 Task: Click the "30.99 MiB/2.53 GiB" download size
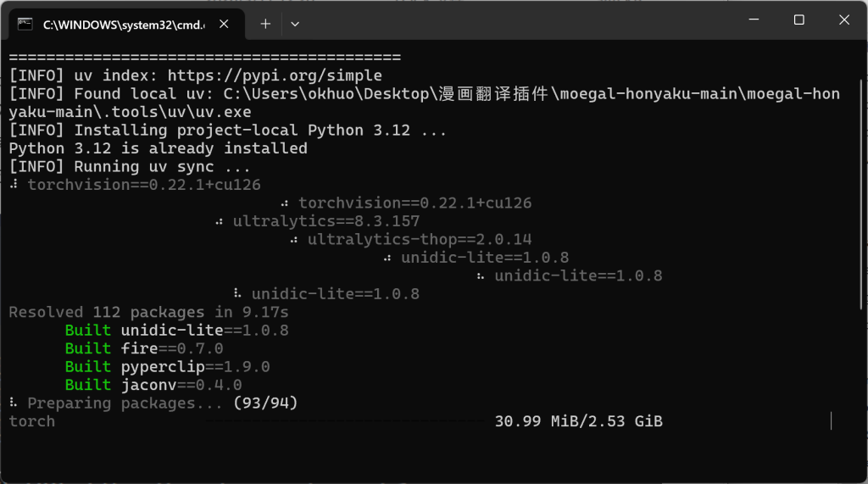(x=578, y=421)
